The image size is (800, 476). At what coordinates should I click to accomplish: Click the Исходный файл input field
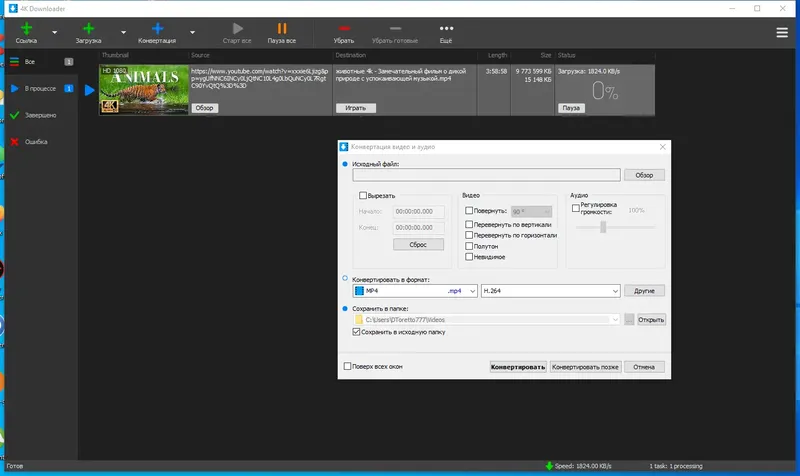(486, 175)
